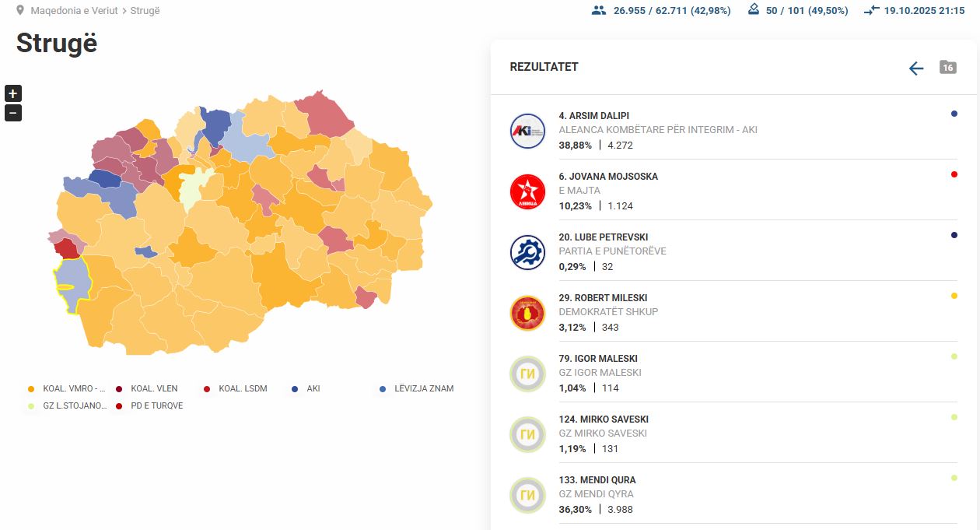980x530 pixels.
Task: Select Strugë in the breadcrumb
Action: coord(145,11)
